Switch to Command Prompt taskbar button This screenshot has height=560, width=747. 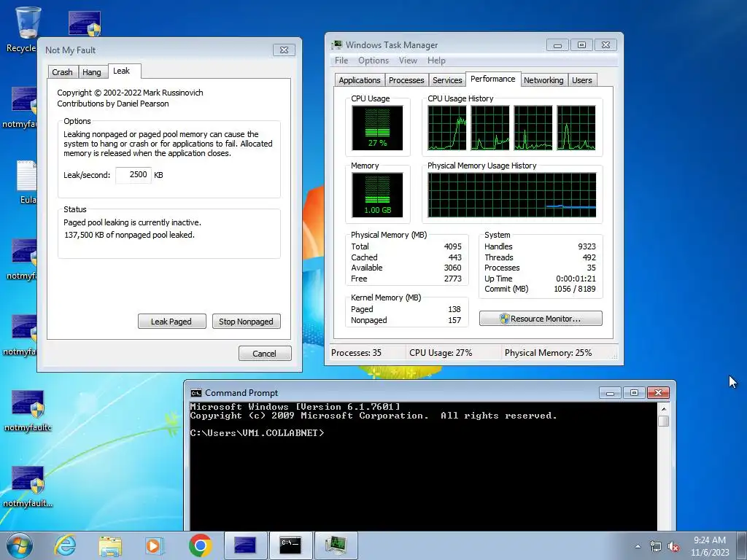pyautogui.click(x=290, y=545)
